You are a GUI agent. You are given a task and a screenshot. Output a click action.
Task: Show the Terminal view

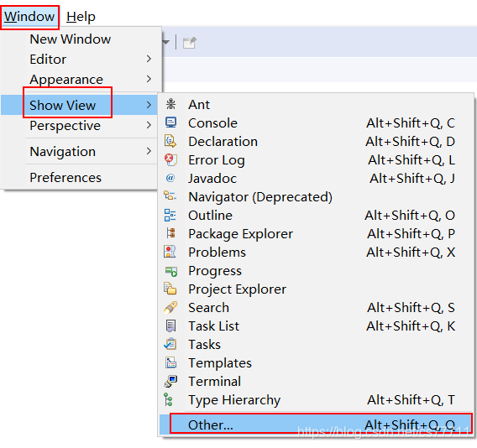pos(317,381)
